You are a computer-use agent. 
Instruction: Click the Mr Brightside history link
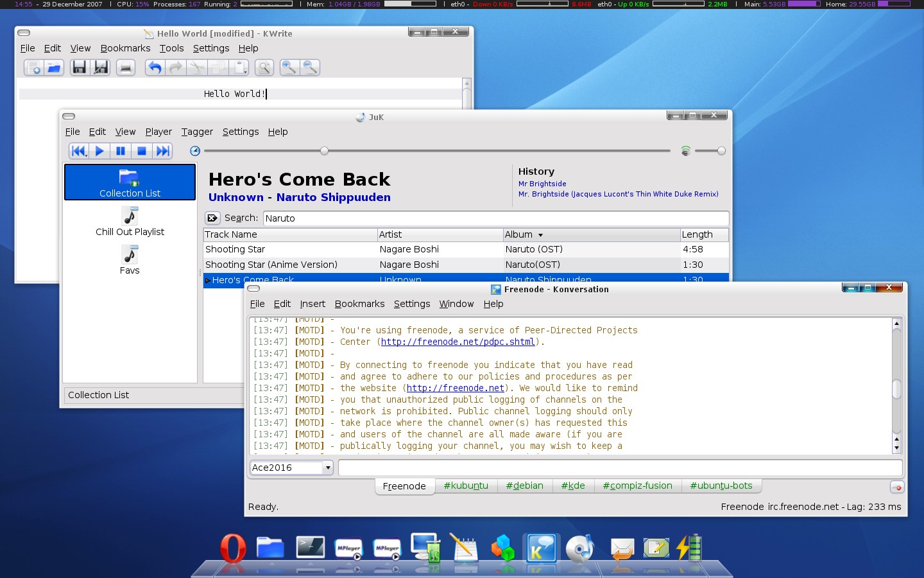tap(542, 184)
